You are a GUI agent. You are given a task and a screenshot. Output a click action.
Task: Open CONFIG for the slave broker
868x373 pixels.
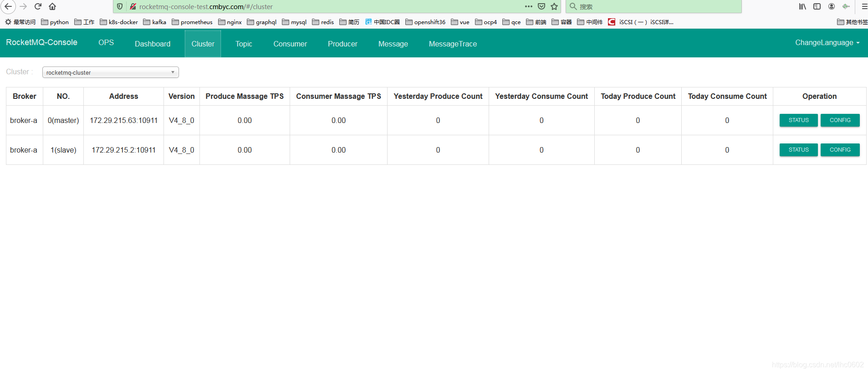pyautogui.click(x=840, y=150)
